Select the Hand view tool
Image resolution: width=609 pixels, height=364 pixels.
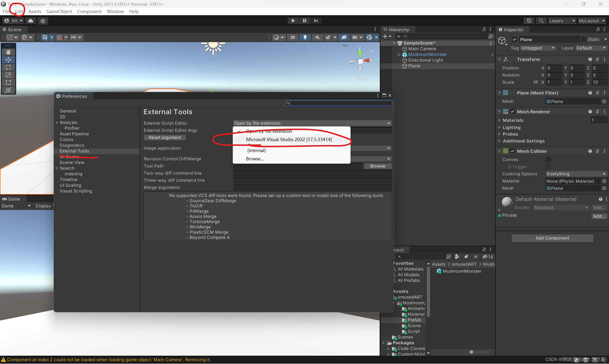[8, 52]
